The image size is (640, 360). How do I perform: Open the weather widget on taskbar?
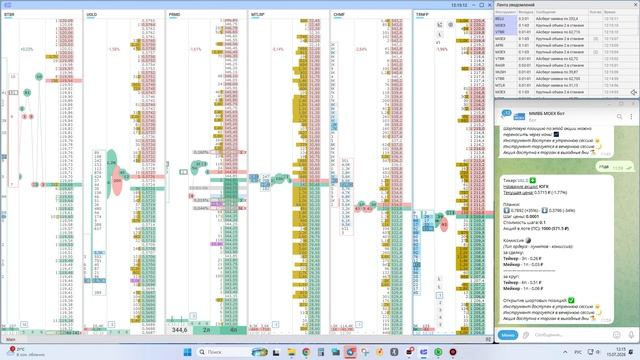(25, 352)
